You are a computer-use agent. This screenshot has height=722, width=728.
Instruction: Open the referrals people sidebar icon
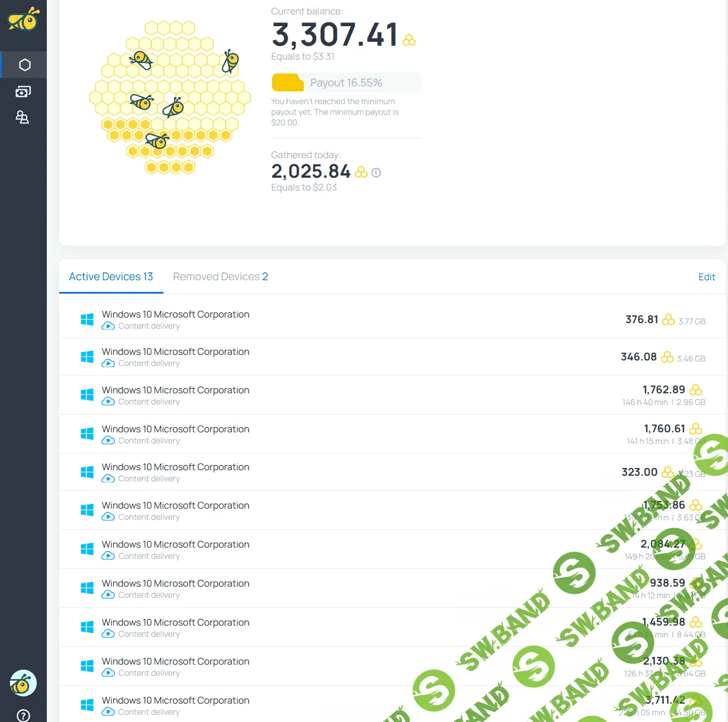tap(23, 117)
